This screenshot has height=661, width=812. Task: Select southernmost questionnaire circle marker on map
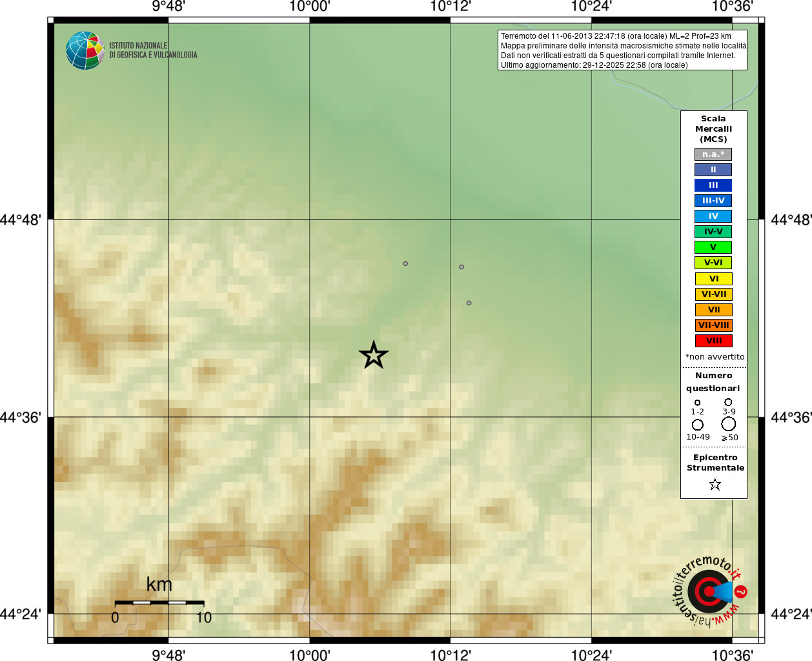click(x=469, y=303)
